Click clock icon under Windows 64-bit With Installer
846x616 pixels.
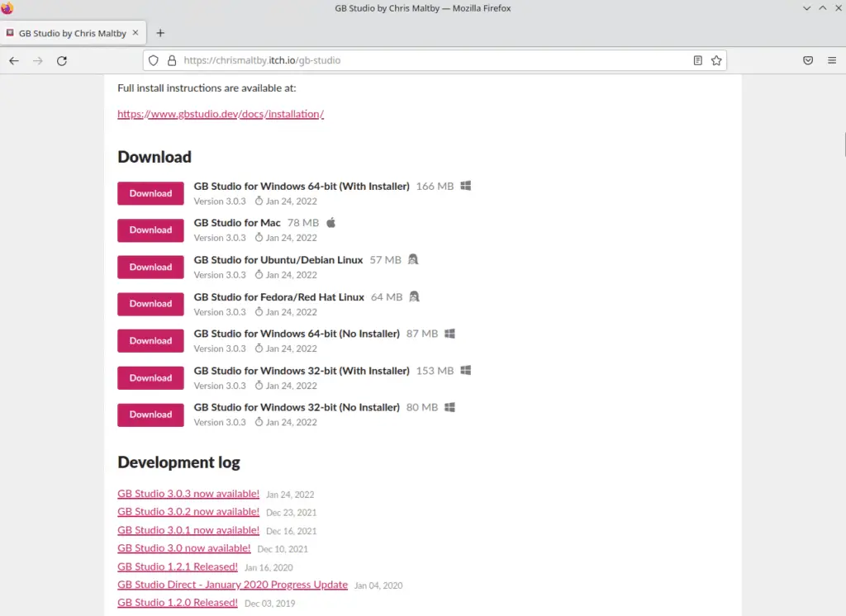point(259,201)
